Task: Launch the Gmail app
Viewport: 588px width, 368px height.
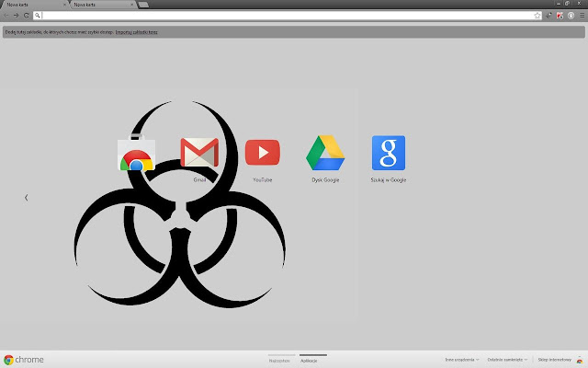Action: pos(199,153)
